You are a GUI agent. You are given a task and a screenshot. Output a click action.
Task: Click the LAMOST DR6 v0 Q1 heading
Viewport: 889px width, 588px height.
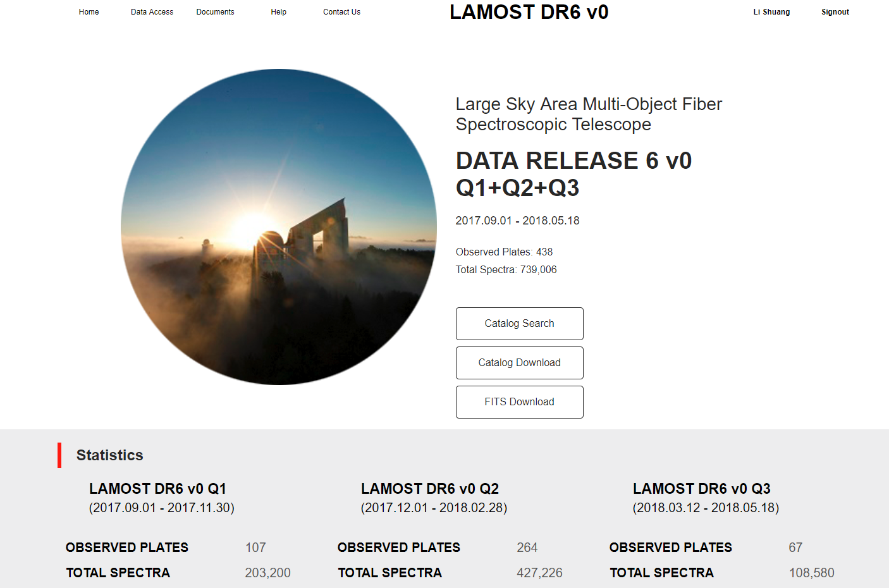pos(157,489)
